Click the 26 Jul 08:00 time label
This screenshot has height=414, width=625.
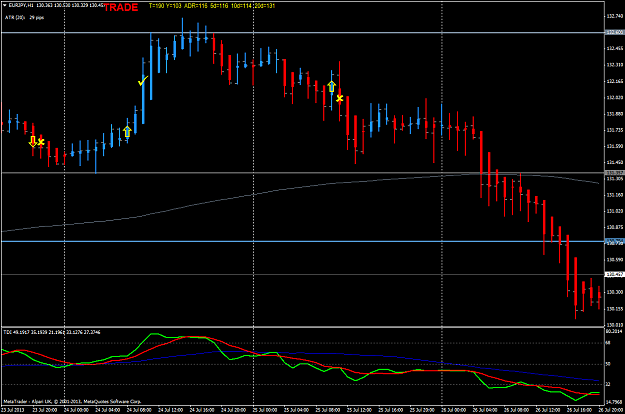tap(517, 410)
